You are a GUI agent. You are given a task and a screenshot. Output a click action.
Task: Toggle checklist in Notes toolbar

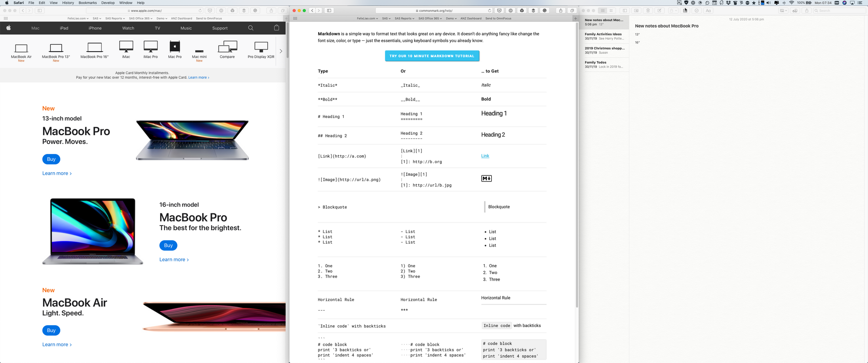(697, 10)
